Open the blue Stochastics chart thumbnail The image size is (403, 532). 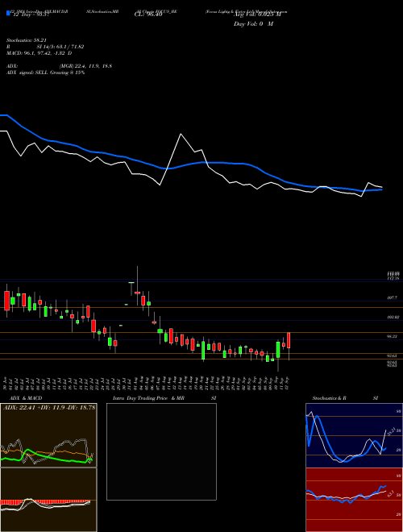(x=354, y=435)
